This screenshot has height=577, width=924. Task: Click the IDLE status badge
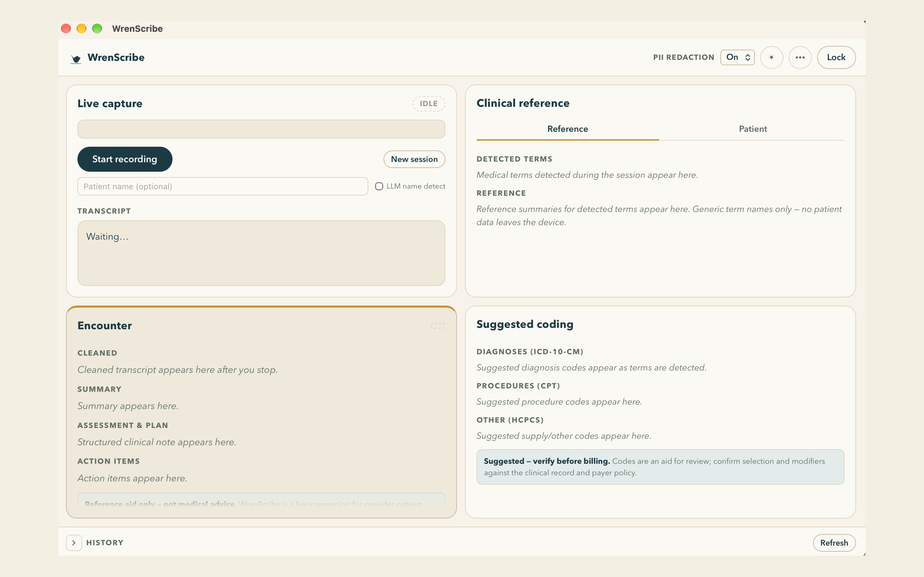click(x=429, y=104)
